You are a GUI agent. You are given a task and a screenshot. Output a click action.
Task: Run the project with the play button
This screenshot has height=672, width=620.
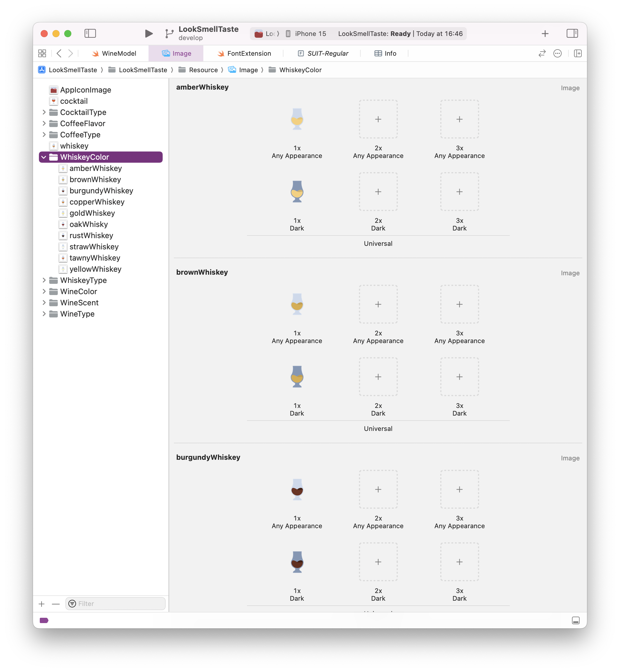point(149,34)
